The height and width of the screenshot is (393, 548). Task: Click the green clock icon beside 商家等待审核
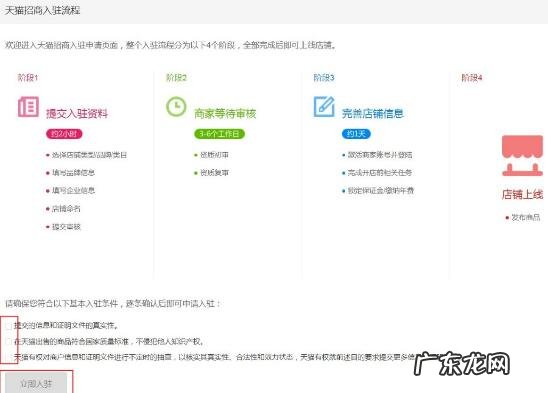coord(176,106)
